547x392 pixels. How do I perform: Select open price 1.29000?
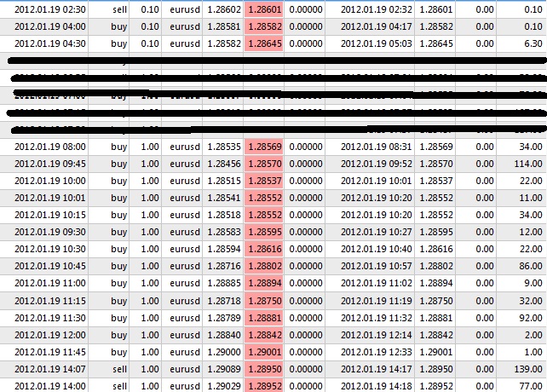[x=224, y=352]
